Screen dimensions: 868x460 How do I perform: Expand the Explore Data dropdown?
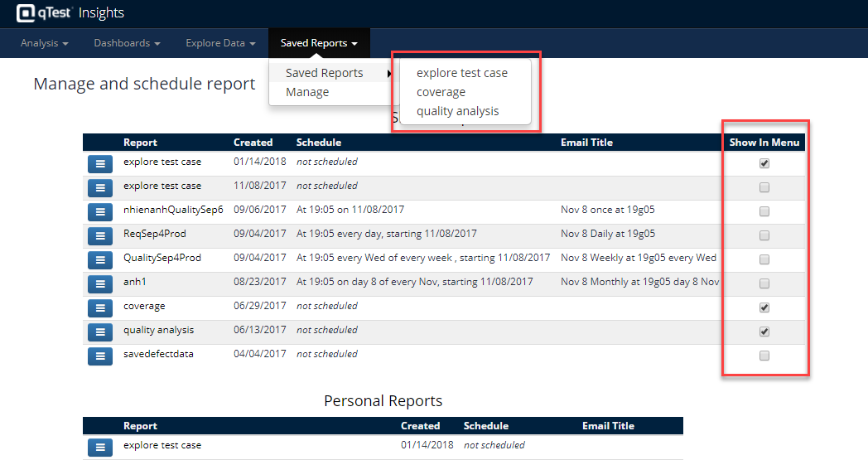pyautogui.click(x=220, y=43)
